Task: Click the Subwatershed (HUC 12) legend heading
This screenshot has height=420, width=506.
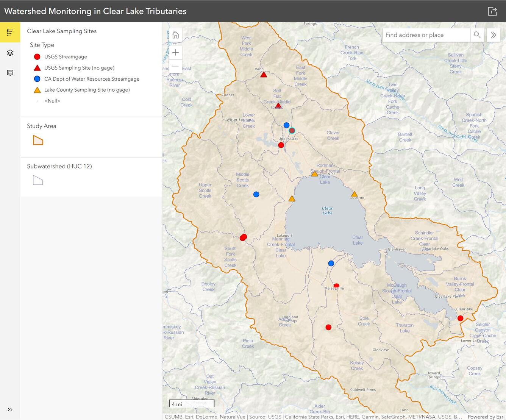Action: tap(59, 166)
